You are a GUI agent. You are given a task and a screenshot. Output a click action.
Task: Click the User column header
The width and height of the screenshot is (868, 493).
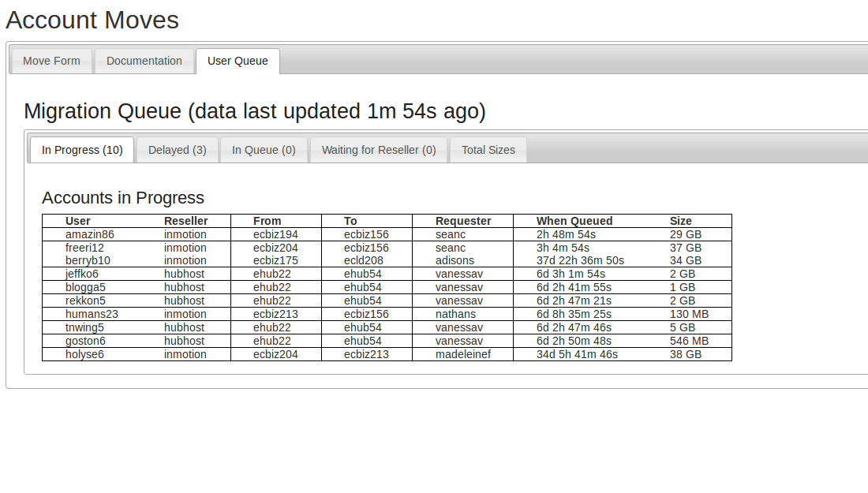[78, 221]
